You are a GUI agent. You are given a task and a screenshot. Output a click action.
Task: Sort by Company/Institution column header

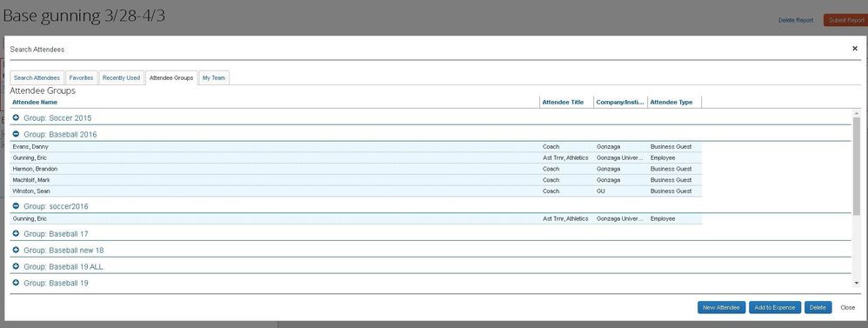click(x=620, y=103)
